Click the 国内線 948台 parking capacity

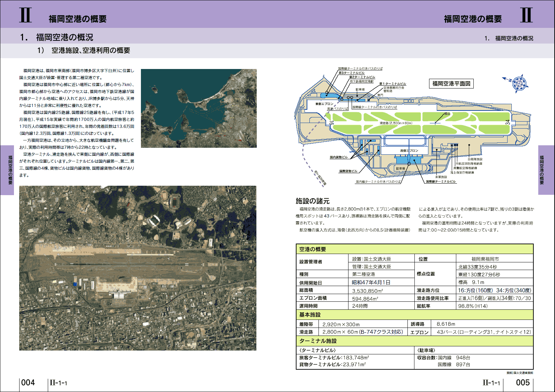pyautogui.click(x=454, y=358)
